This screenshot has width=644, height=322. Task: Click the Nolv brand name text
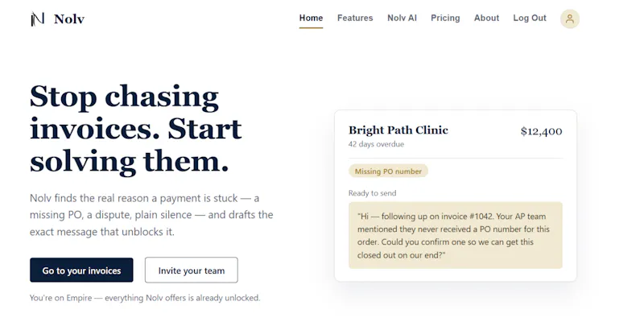[x=69, y=19]
